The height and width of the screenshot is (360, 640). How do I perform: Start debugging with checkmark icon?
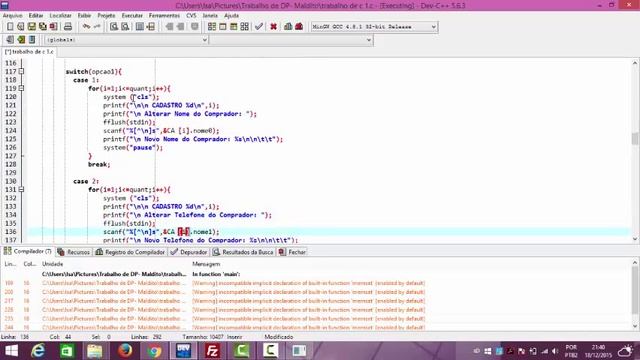(259, 27)
